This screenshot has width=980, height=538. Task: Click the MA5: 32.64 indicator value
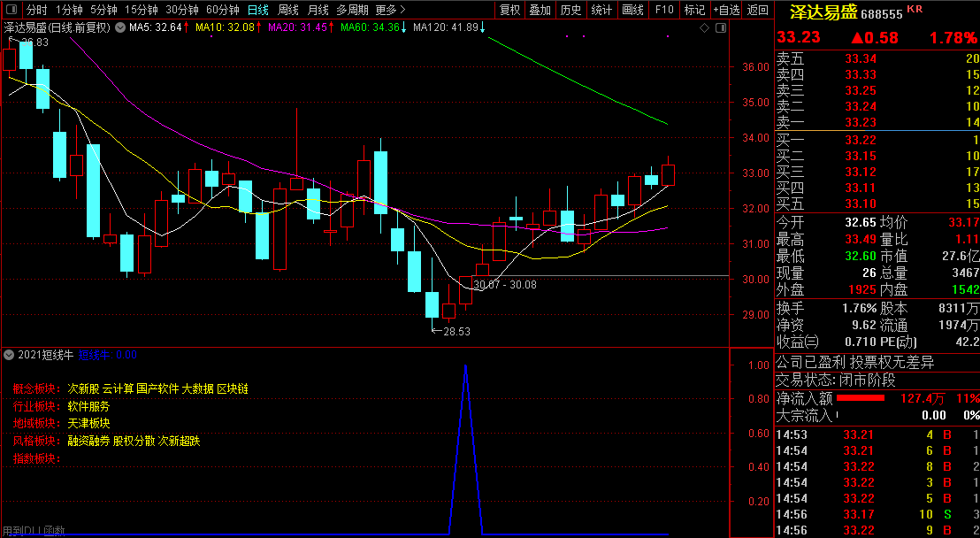pyautogui.click(x=155, y=27)
